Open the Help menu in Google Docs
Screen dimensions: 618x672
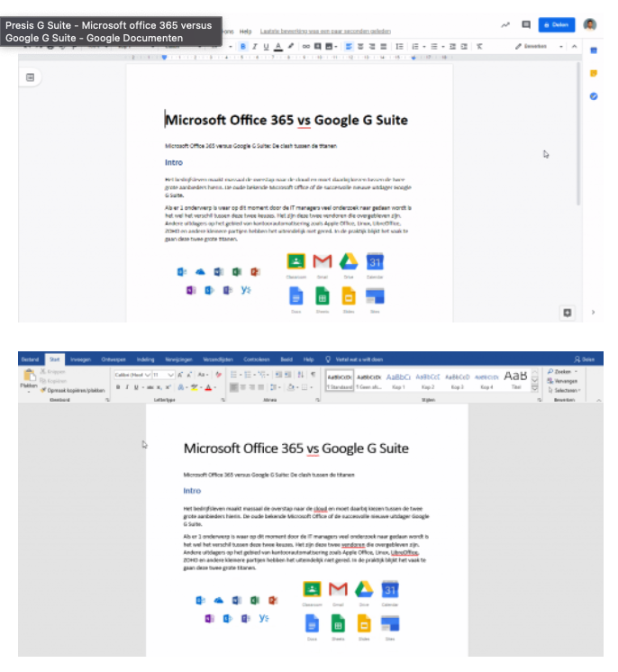[246, 30]
